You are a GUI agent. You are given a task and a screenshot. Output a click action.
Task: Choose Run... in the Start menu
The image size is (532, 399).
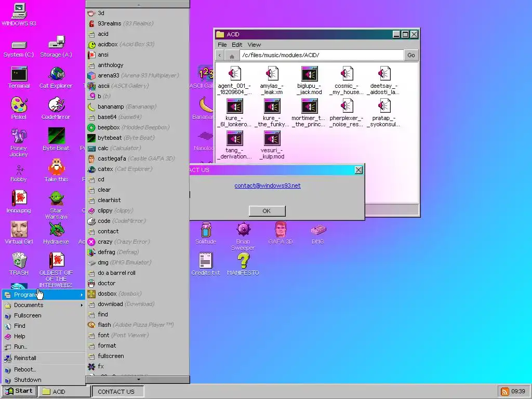point(44,347)
